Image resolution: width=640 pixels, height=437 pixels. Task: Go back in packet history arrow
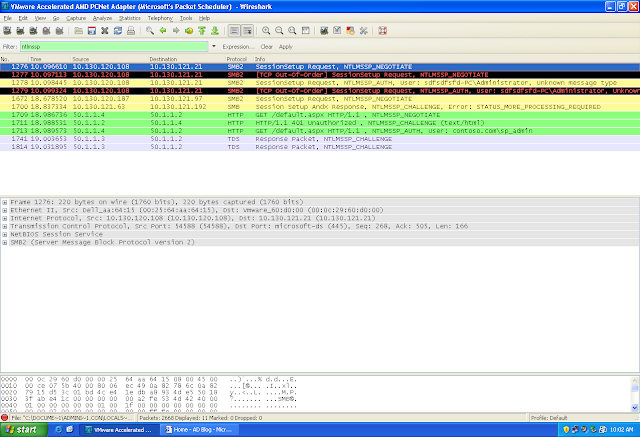(x=163, y=31)
